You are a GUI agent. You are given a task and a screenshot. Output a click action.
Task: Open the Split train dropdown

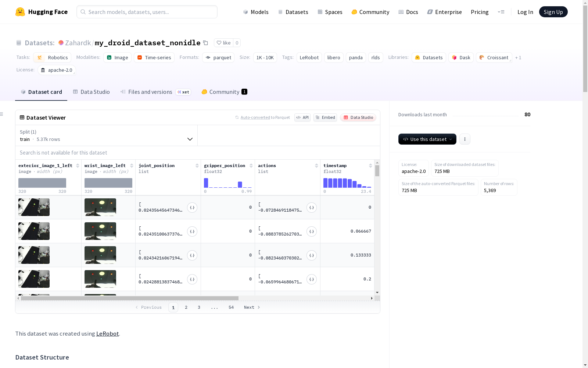107,135
